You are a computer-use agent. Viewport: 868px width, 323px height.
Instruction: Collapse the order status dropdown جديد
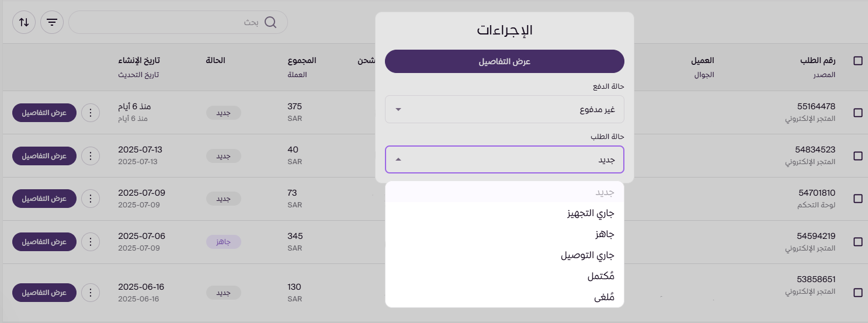tap(504, 159)
